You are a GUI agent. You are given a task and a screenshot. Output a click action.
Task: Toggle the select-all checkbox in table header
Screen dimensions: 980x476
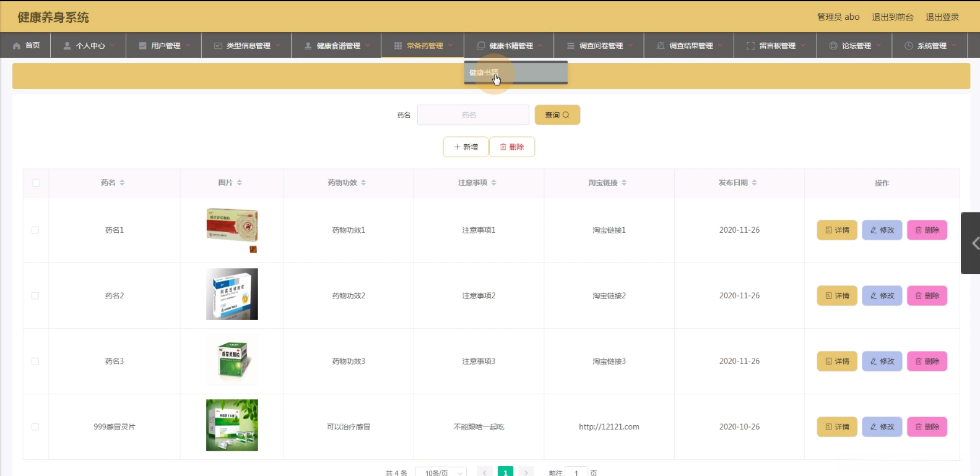click(x=36, y=183)
